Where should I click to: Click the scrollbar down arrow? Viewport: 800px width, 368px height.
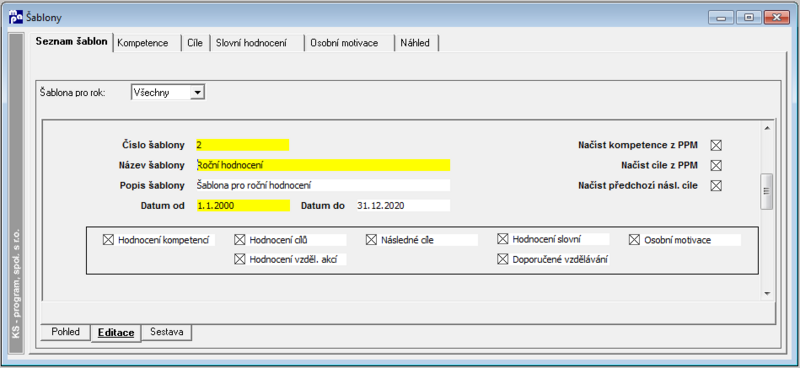pyautogui.click(x=767, y=294)
